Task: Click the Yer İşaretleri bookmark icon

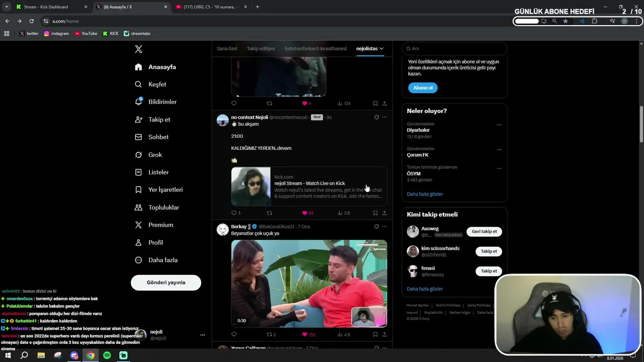Action: click(x=138, y=190)
